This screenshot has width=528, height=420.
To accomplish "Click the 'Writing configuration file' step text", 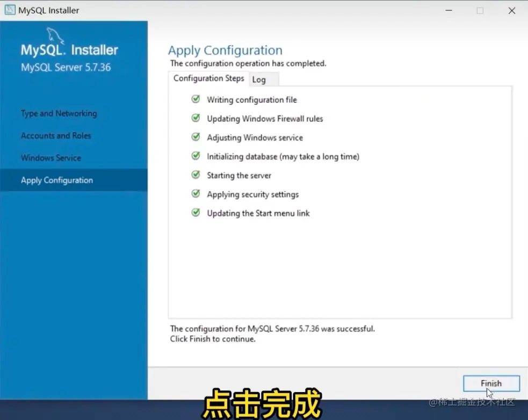I will (252, 100).
